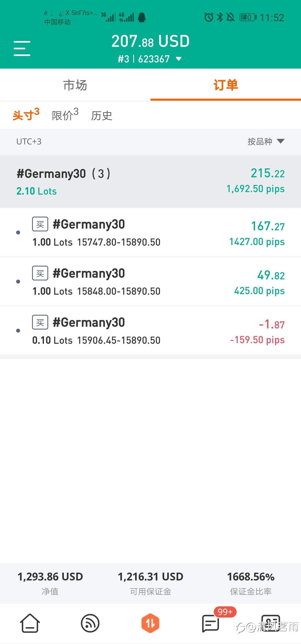
Task: Expand the account #3 | 623367 dropdown
Action: click(x=150, y=59)
